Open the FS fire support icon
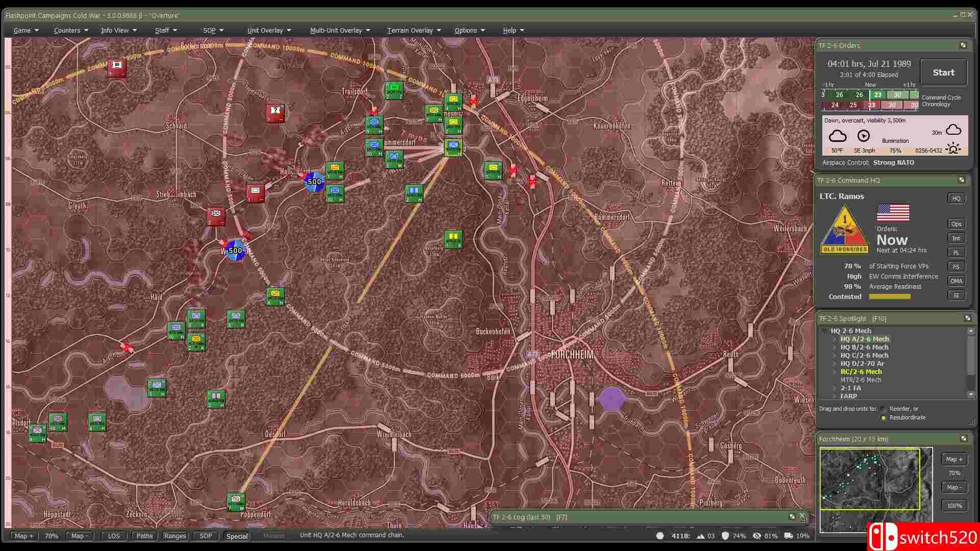This screenshot has height=551, width=980. click(x=956, y=266)
